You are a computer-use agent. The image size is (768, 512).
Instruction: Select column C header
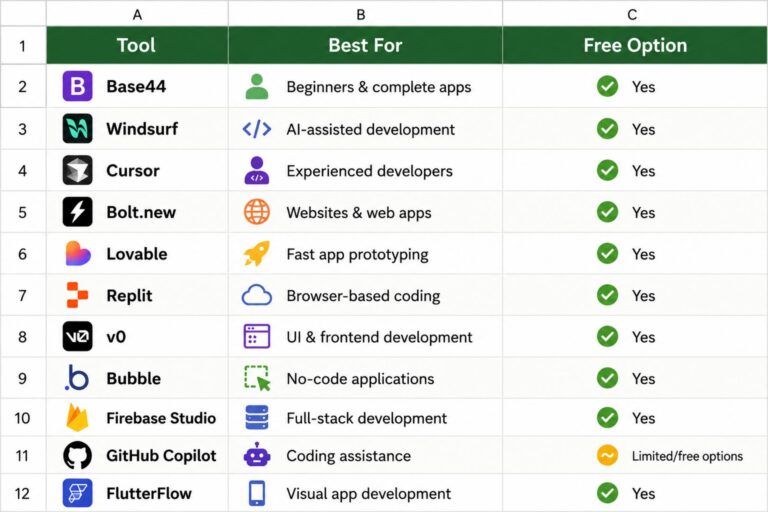click(x=635, y=14)
